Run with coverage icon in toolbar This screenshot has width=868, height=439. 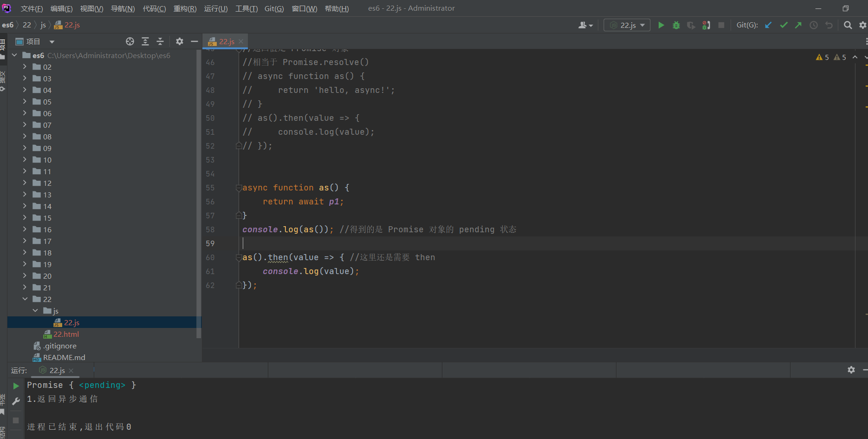pyautogui.click(x=691, y=25)
